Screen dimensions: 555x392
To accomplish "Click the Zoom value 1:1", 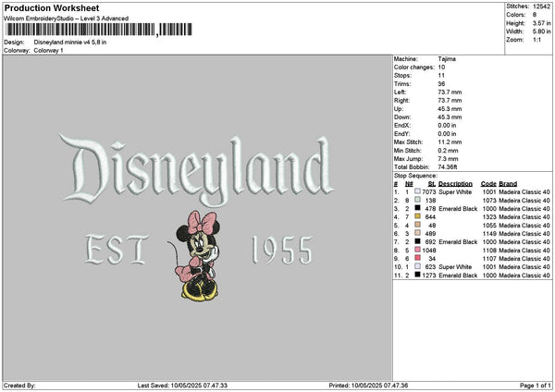I will click(x=536, y=40).
